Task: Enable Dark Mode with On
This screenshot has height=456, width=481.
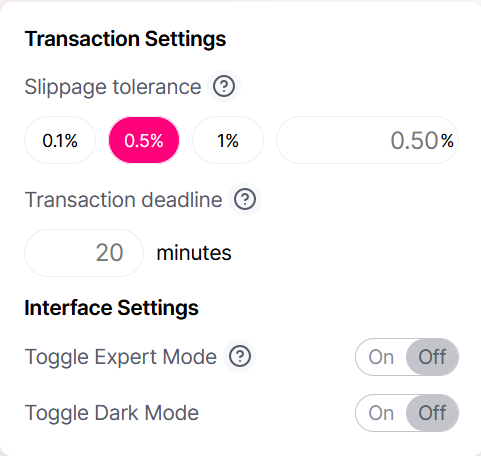Action: pyautogui.click(x=381, y=413)
